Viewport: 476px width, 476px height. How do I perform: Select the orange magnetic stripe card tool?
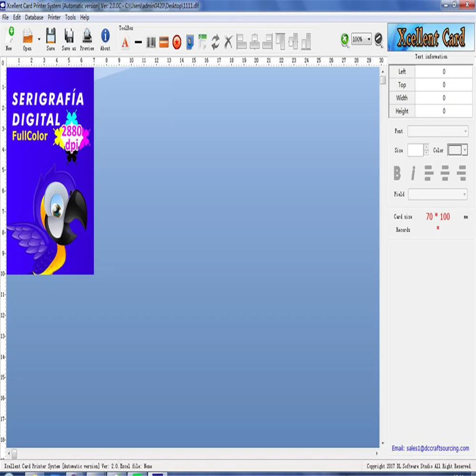click(164, 42)
